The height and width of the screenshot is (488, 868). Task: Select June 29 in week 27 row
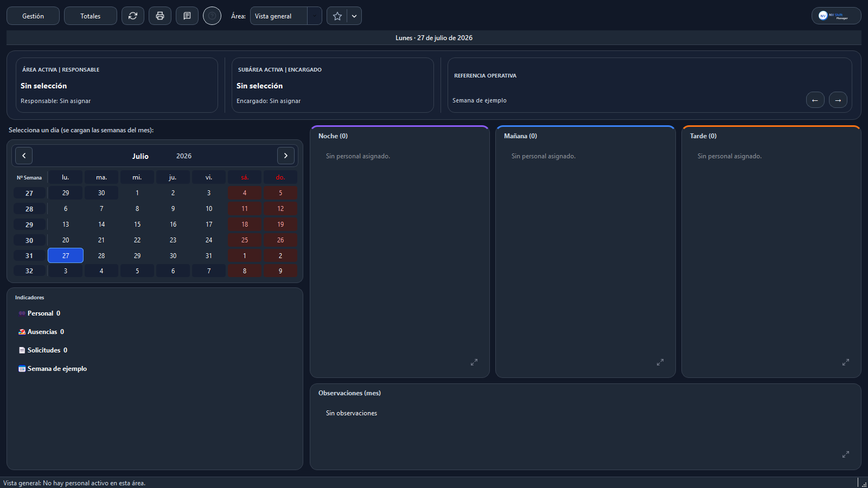(x=66, y=193)
